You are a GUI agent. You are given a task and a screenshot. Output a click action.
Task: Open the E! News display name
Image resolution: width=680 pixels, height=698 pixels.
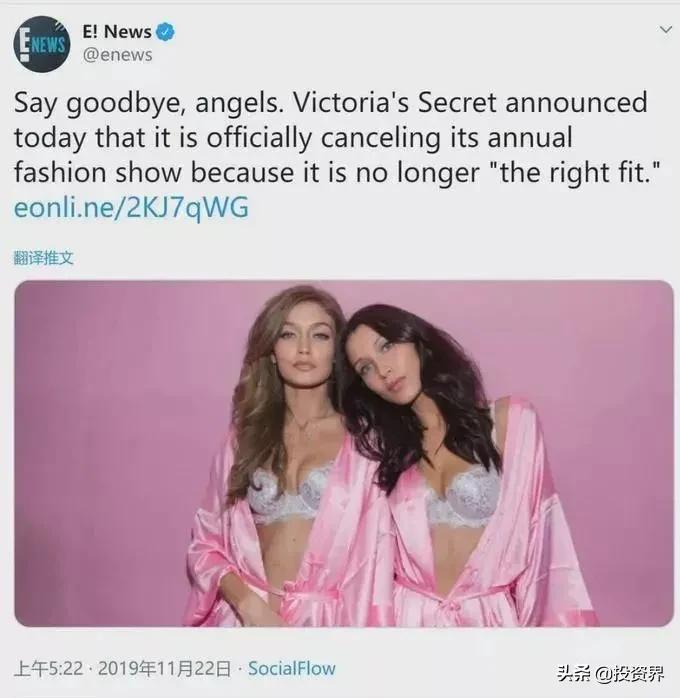pos(117,32)
